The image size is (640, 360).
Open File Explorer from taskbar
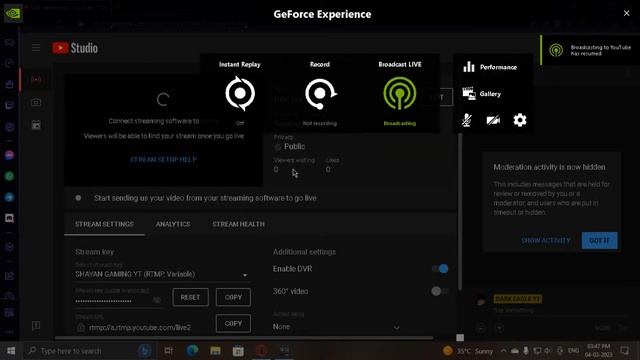tap(215, 351)
